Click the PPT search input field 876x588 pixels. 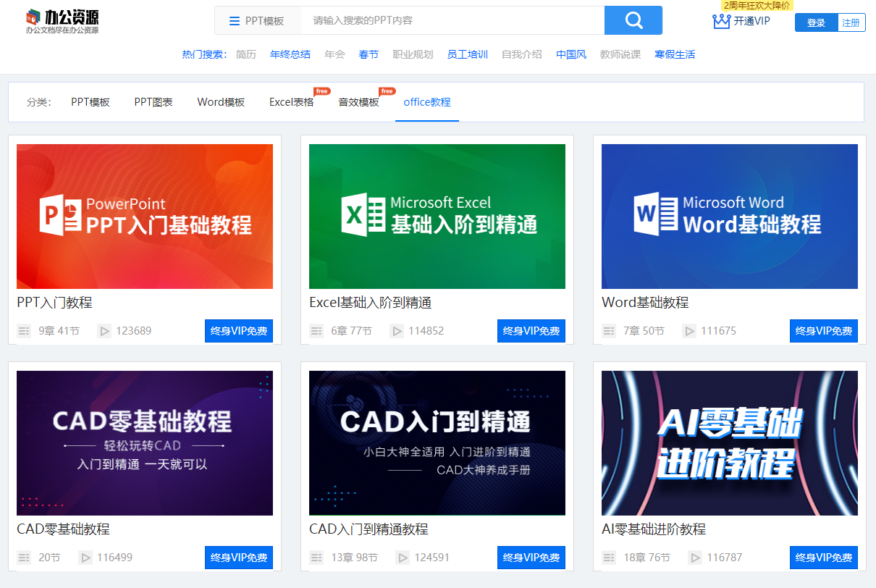(452, 20)
